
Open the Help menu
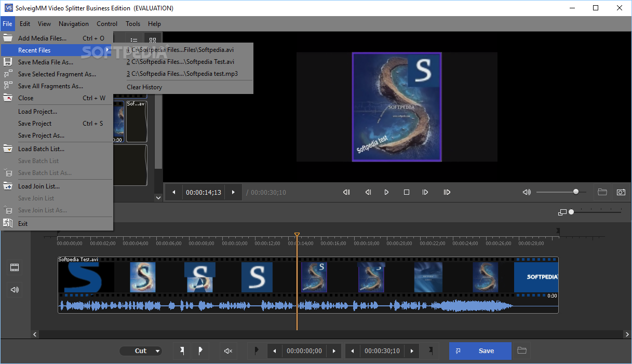pos(154,24)
